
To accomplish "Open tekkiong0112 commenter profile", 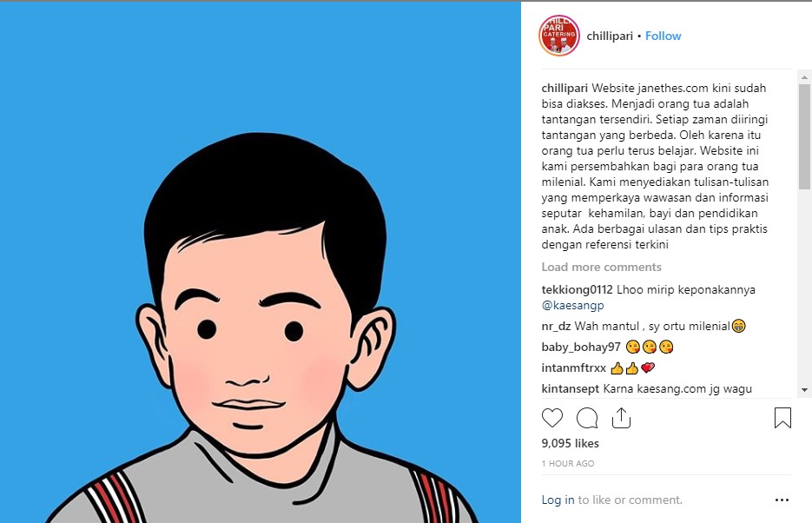I will click(x=577, y=289).
